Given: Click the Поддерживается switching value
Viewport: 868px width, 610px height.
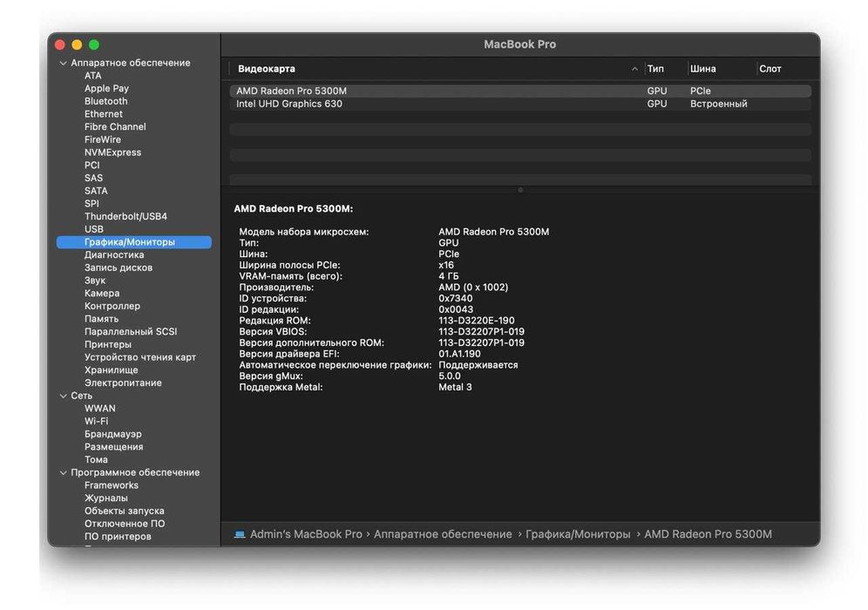Looking at the screenshot, I should click(478, 365).
